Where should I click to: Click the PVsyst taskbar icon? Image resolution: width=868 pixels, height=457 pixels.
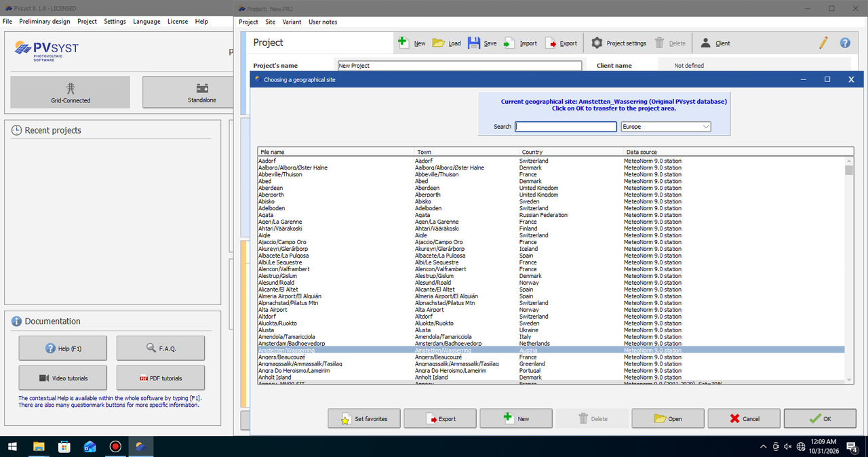pyautogui.click(x=141, y=446)
